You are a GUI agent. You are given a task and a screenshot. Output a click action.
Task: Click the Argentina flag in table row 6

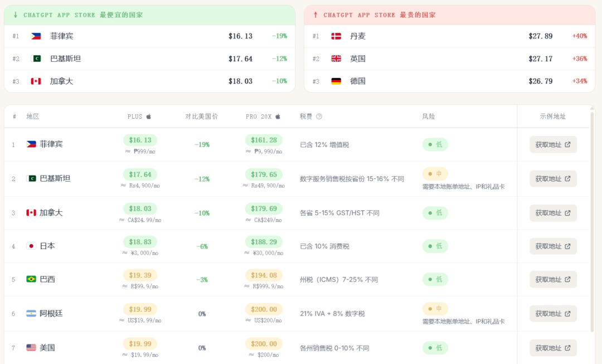click(x=31, y=313)
